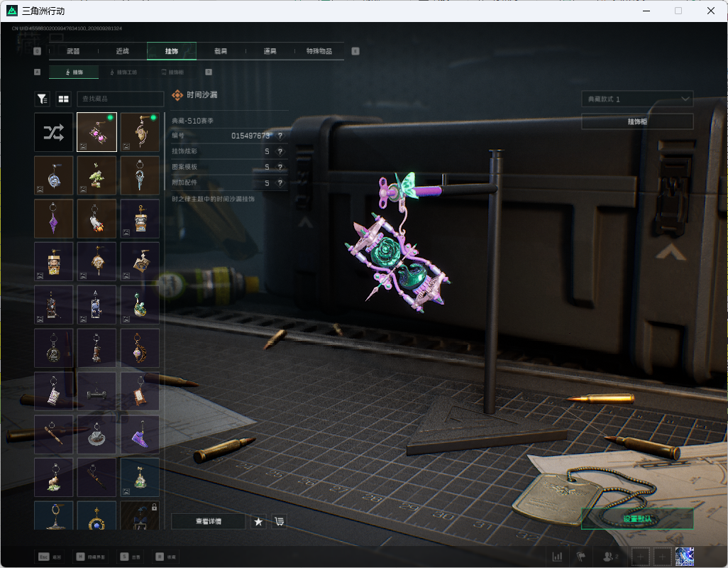The image size is (728, 568).
Task: Show help for 附加配件
Action: [280, 183]
